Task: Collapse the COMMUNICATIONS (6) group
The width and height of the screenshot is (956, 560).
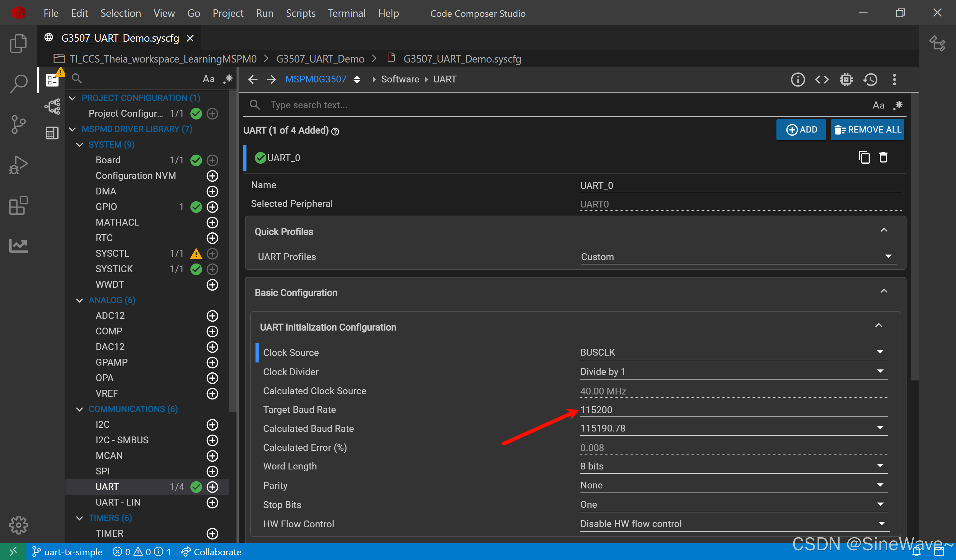Action: pos(79,409)
